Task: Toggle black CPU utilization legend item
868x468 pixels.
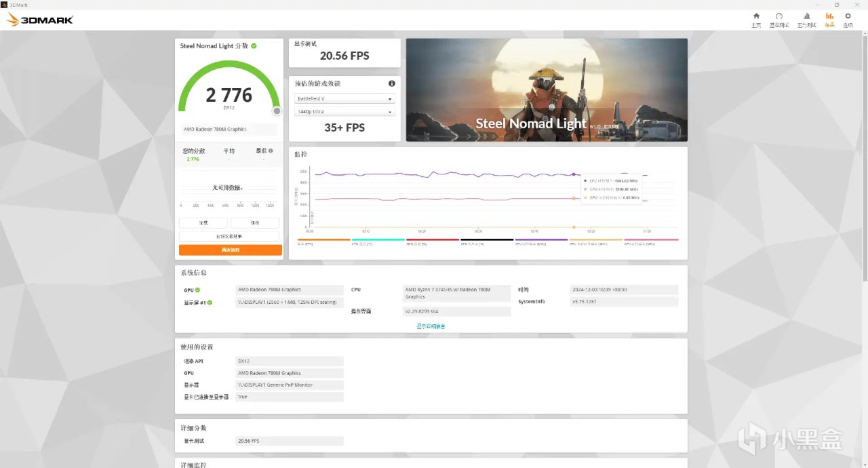Action: pyautogui.click(x=487, y=241)
